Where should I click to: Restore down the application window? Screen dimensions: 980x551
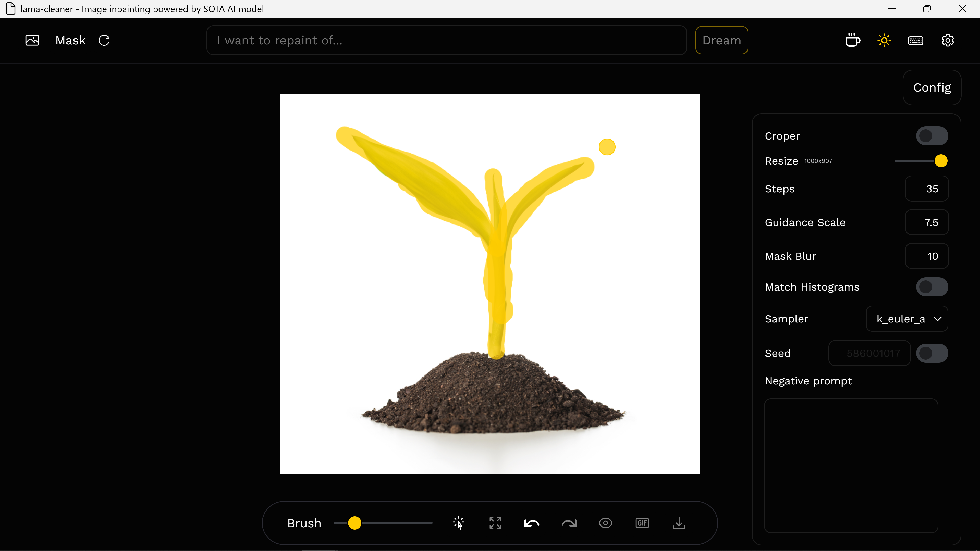(927, 9)
